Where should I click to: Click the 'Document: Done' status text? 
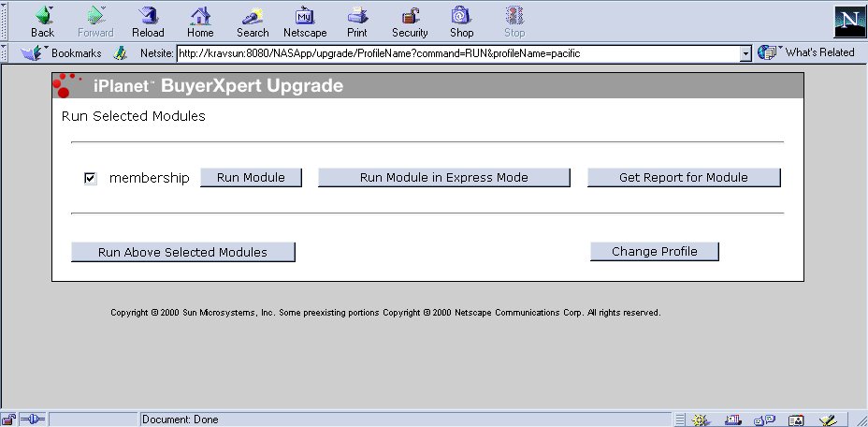(181, 420)
